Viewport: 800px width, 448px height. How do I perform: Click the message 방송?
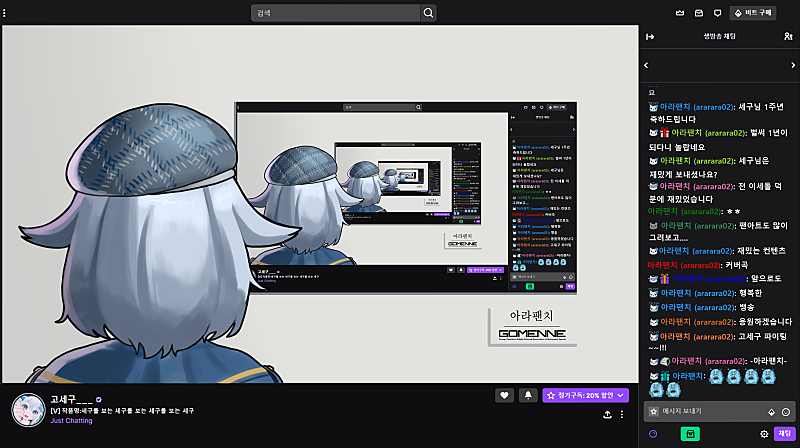point(746,307)
